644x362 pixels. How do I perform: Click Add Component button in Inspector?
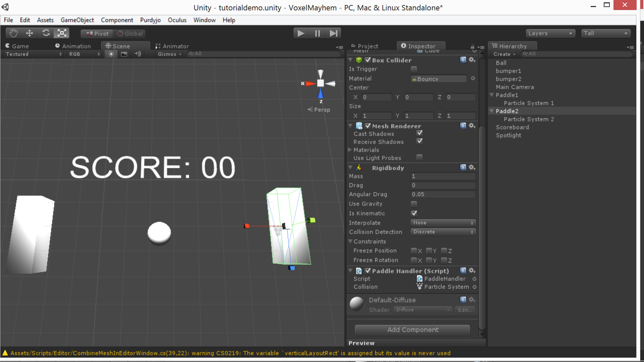(412, 329)
